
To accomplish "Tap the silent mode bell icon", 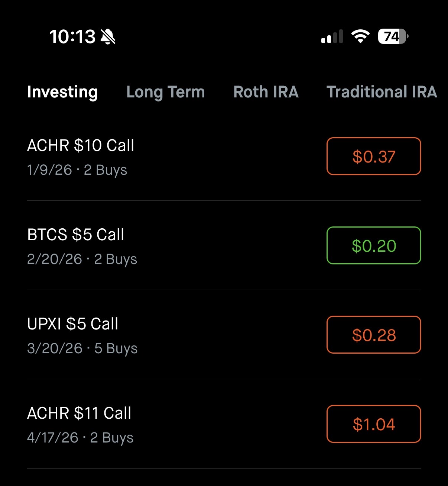I will (108, 37).
